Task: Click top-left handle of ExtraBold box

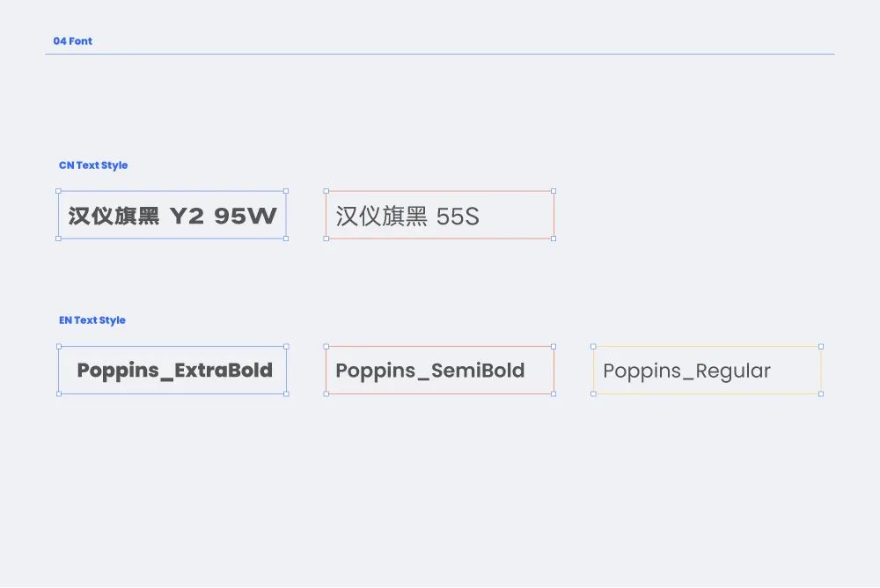Action: [59, 347]
